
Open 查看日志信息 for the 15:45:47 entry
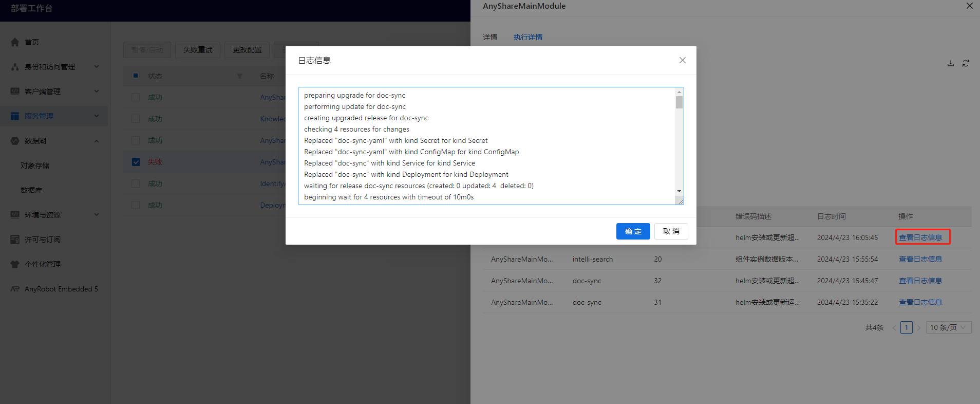click(x=920, y=281)
